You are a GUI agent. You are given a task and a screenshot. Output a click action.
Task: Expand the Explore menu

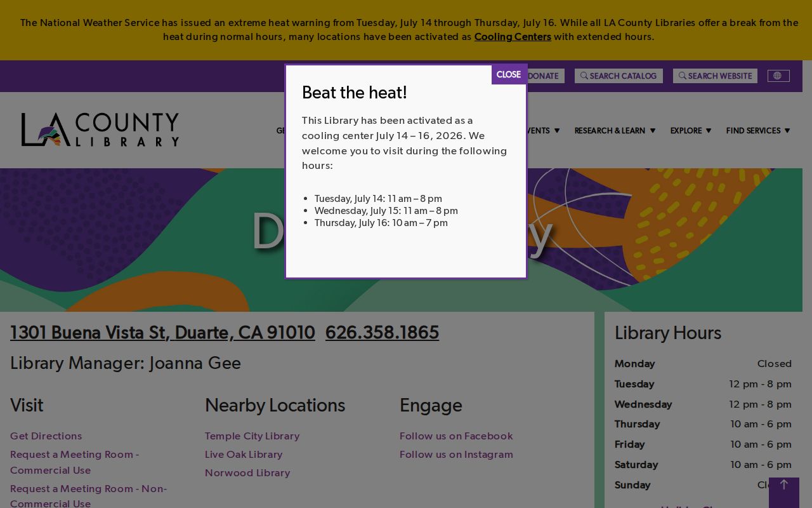click(691, 130)
